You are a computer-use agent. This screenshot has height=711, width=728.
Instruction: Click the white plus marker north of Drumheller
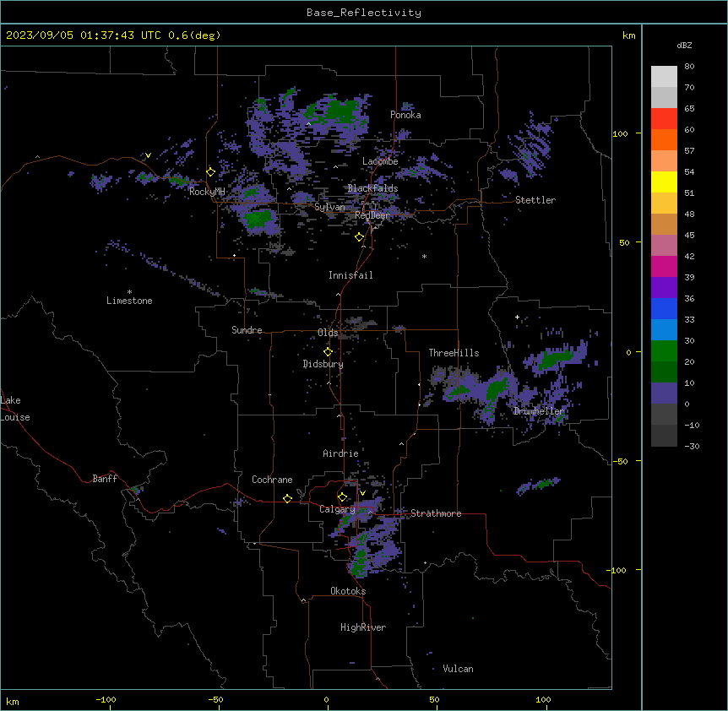(x=517, y=317)
